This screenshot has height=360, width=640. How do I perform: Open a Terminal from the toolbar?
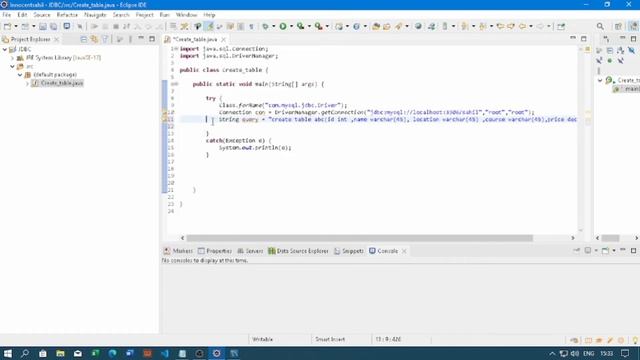point(67,26)
